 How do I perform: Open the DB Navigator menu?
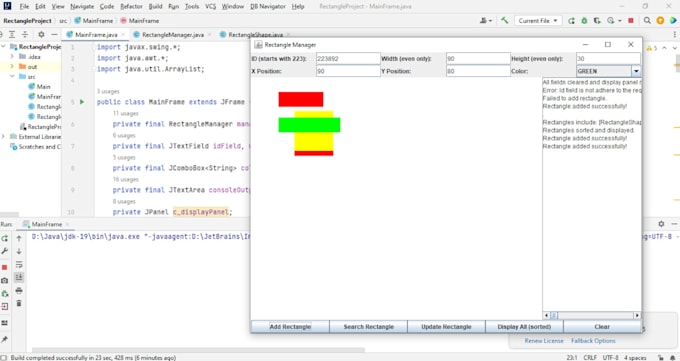(x=268, y=7)
